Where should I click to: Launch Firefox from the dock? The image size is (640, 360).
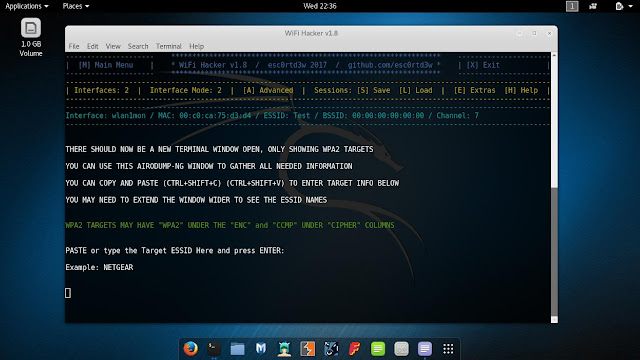(x=190, y=349)
